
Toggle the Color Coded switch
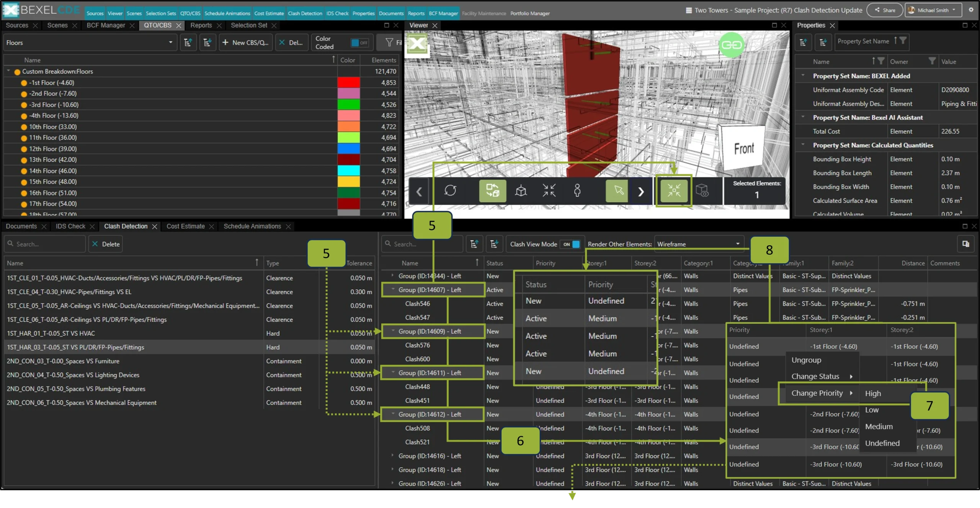tap(359, 43)
